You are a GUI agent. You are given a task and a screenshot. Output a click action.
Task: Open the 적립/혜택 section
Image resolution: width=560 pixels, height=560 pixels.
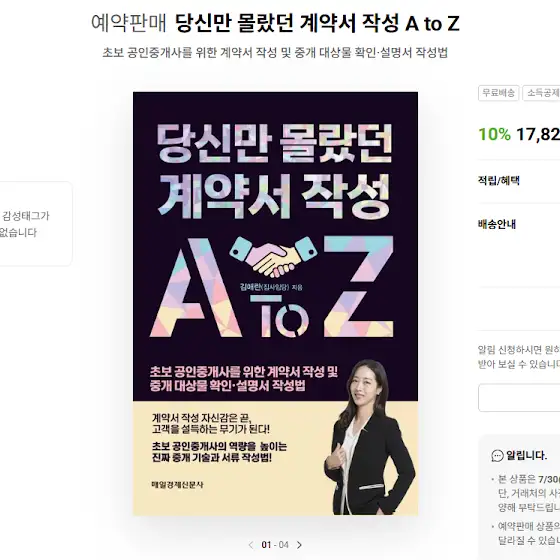pos(499,180)
